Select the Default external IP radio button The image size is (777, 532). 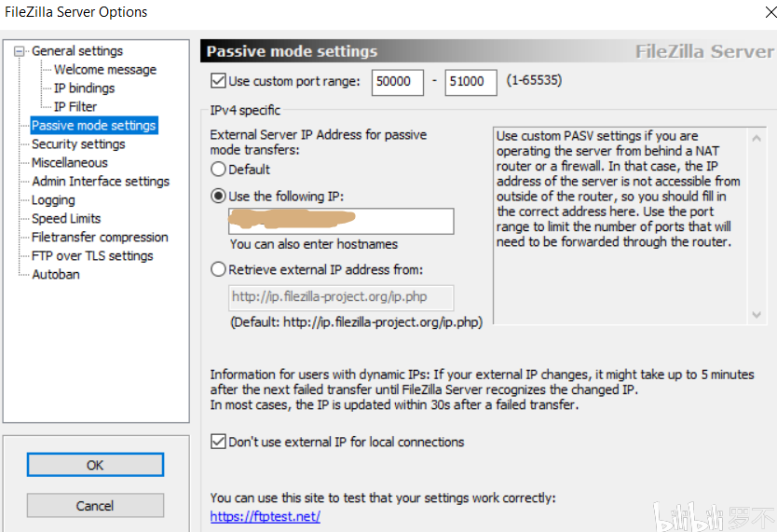pos(218,170)
